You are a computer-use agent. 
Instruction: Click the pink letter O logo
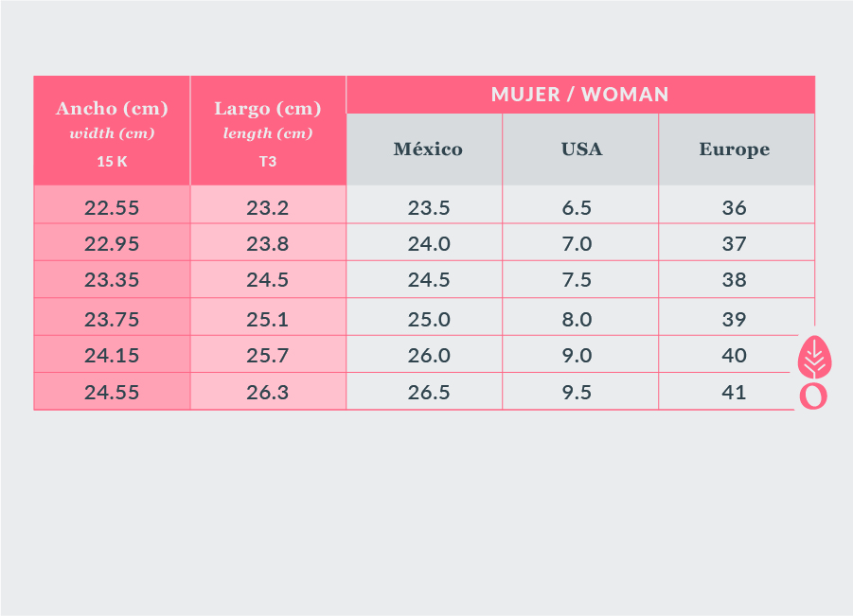click(812, 396)
